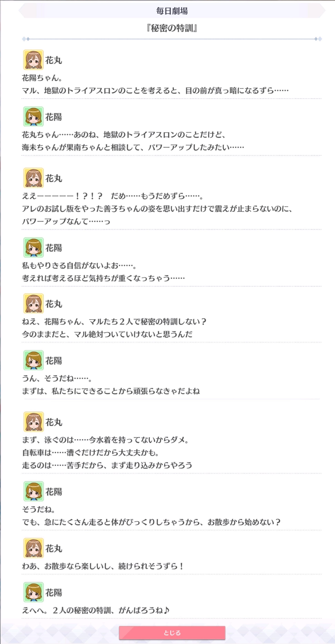
Task: Click the 毎日劇場 header banner
Action: (x=172, y=11)
